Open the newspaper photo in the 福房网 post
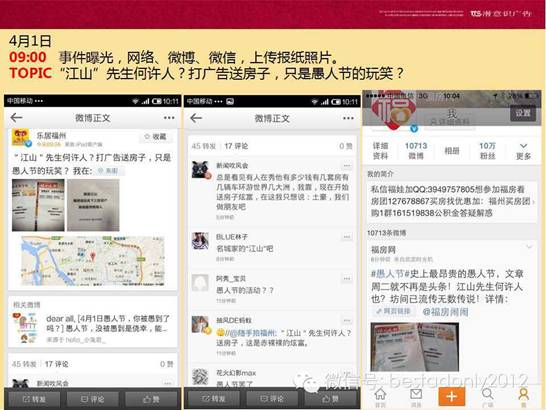The height and width of the screenshot is (410, 546). click(x=414, y=347)
